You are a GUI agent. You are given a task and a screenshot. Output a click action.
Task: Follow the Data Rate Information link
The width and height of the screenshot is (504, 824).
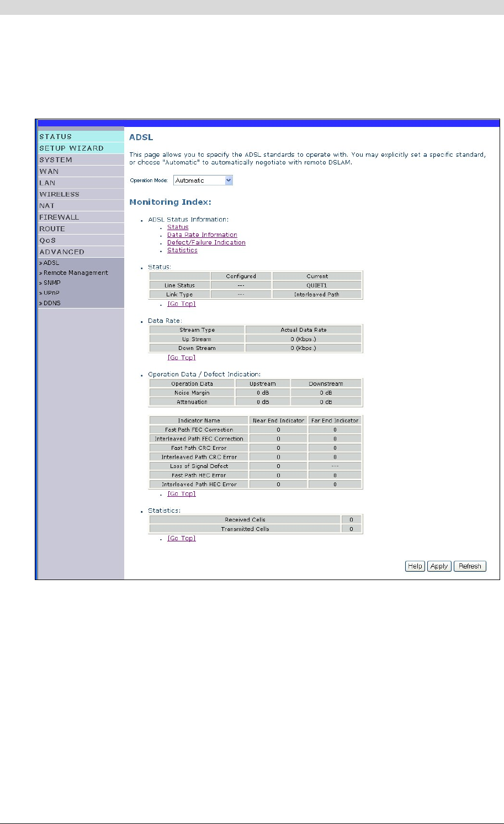[202, 235]
